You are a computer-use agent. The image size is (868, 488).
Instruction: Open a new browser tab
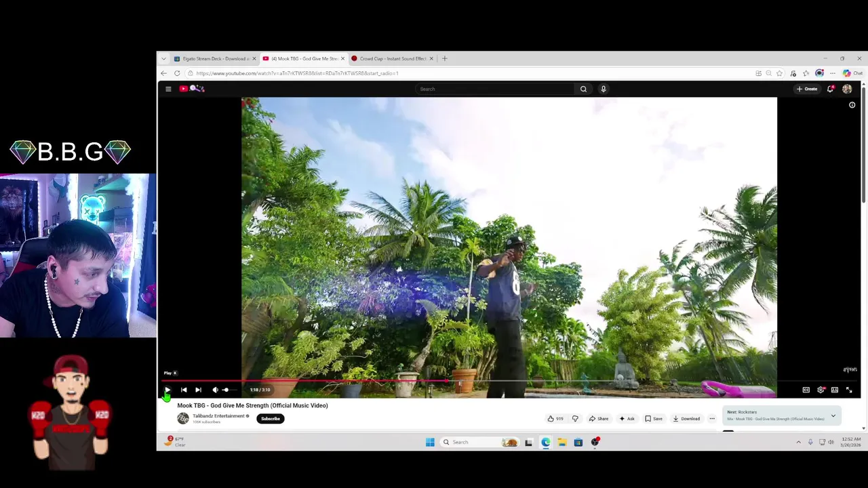tap(445, 58)
